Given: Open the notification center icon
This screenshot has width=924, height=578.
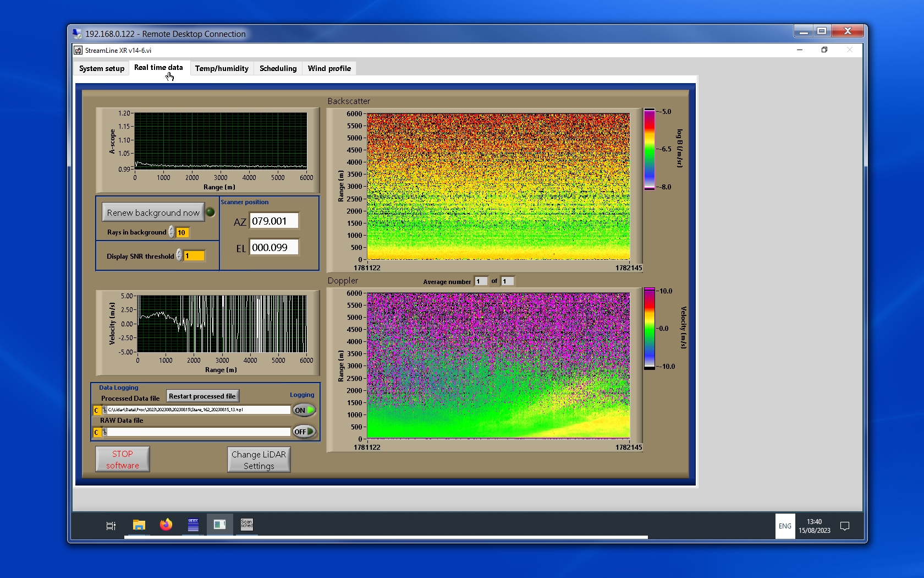Looking at the screenshot, I should coord(845,526).
